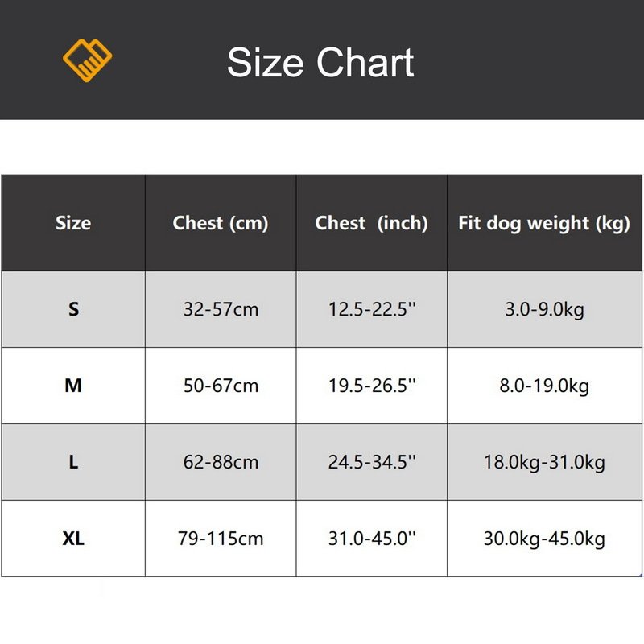Click the L size row label
644x644 pixels.
pyautogui.click(x=73, y=462)
